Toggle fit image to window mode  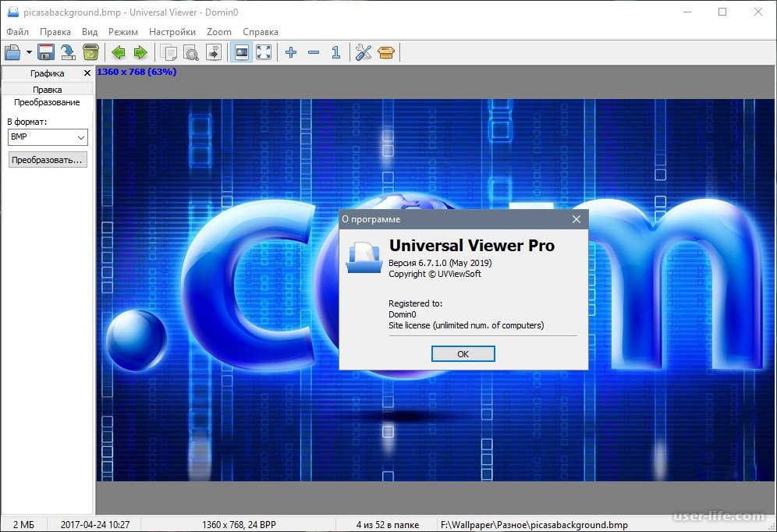click(242, 52)
